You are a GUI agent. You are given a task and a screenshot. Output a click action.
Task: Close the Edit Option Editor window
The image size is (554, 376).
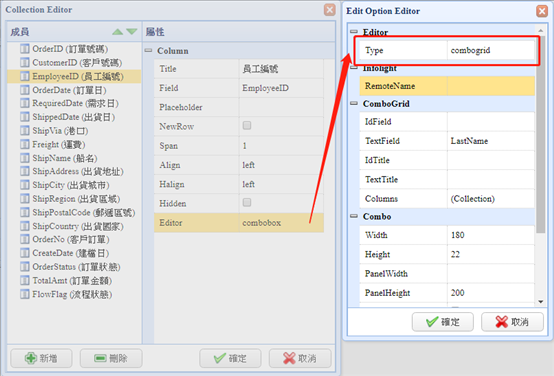542,11
